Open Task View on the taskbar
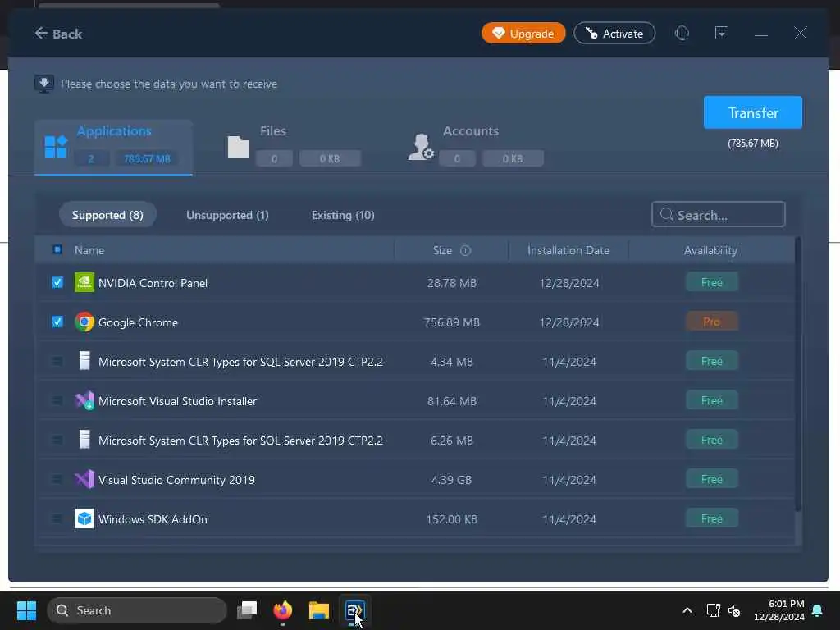 (247, 610)
